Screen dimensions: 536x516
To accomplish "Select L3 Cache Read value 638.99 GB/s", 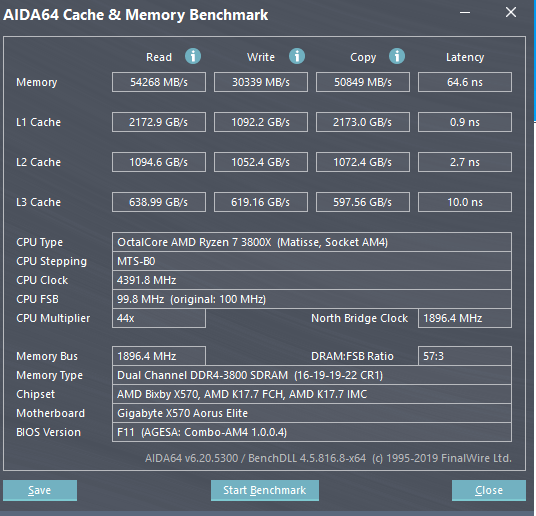I will point(159,202).
